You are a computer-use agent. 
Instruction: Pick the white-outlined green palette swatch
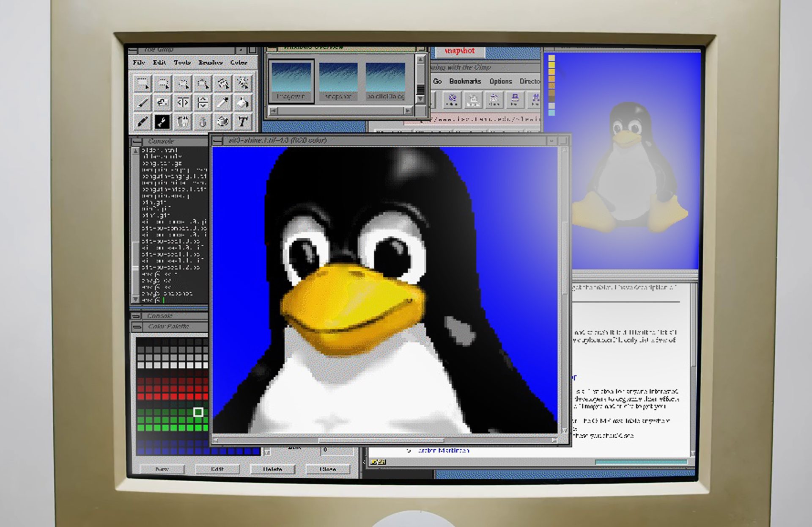pos(198,412)
